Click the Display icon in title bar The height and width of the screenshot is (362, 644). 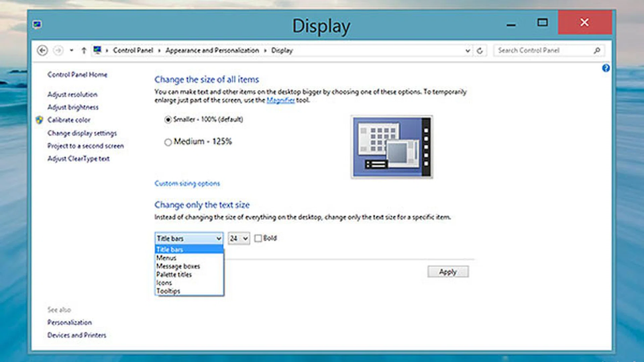click(37, 25)
